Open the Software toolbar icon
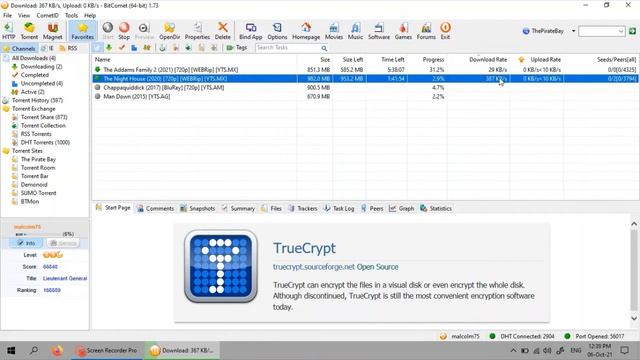The width and height of the screenshot is (640, 360). tap(379, 31)
